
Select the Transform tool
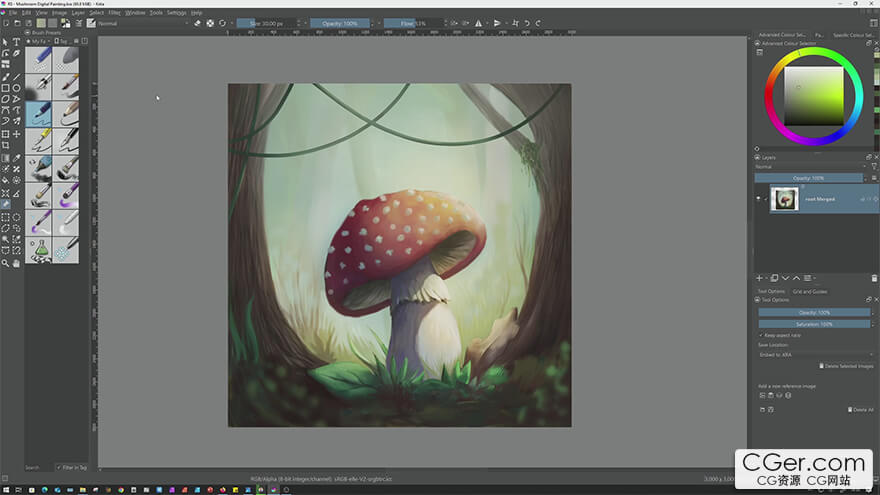tap(6, 134)
